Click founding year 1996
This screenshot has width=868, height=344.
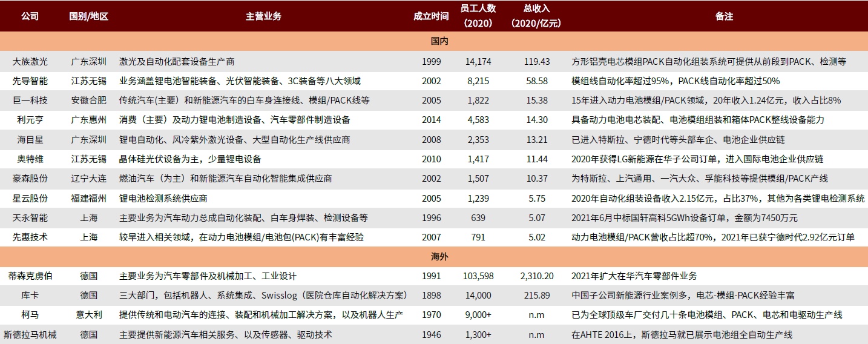432,218
